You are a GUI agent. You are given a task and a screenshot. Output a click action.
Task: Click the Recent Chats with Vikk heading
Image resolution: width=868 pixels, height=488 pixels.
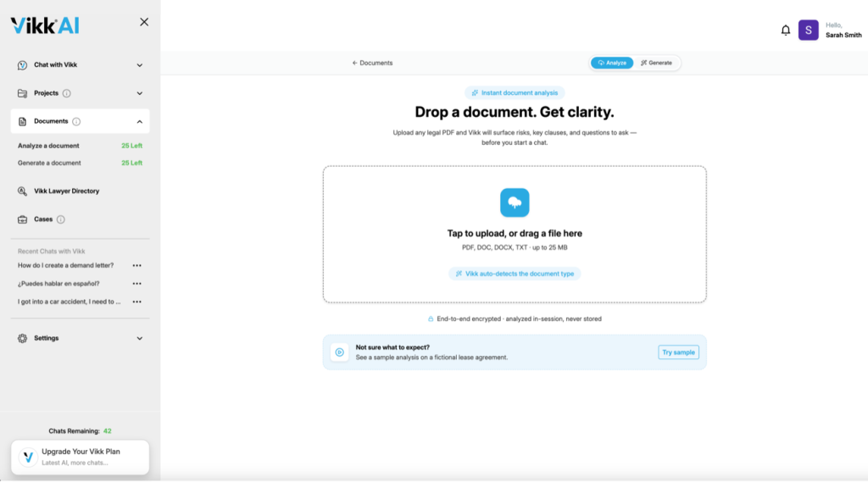point(51,251)
